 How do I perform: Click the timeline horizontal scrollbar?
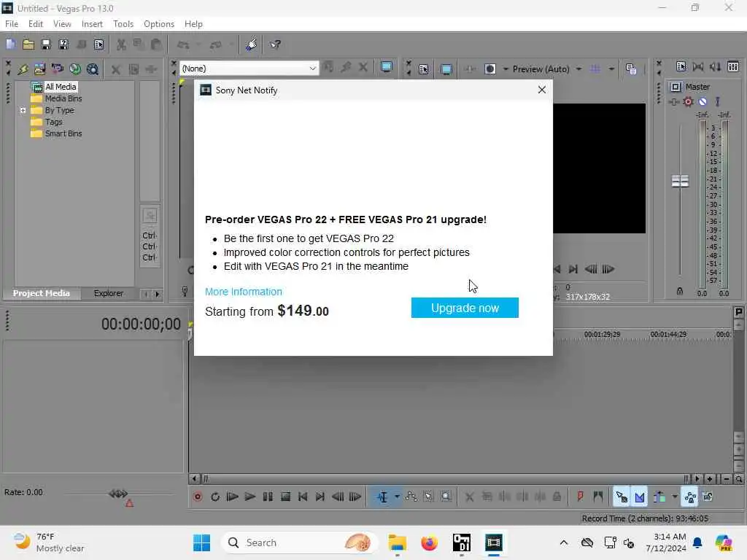point(444,478)
